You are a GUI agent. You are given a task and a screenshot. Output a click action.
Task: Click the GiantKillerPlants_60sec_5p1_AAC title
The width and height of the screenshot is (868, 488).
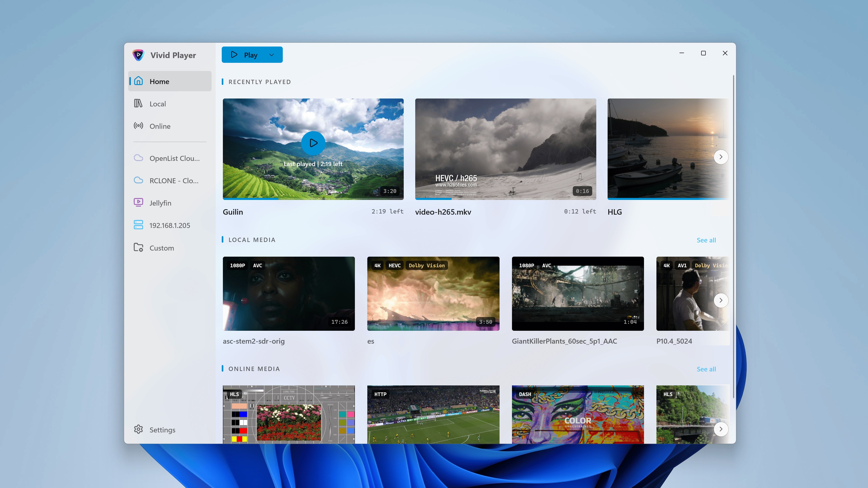(x=564, y=341)
